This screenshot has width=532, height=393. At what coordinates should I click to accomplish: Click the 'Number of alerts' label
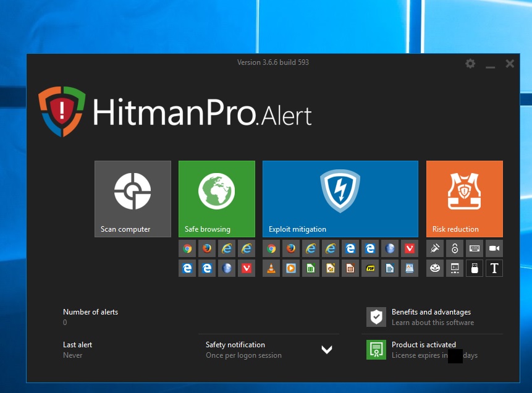point(91,312)
